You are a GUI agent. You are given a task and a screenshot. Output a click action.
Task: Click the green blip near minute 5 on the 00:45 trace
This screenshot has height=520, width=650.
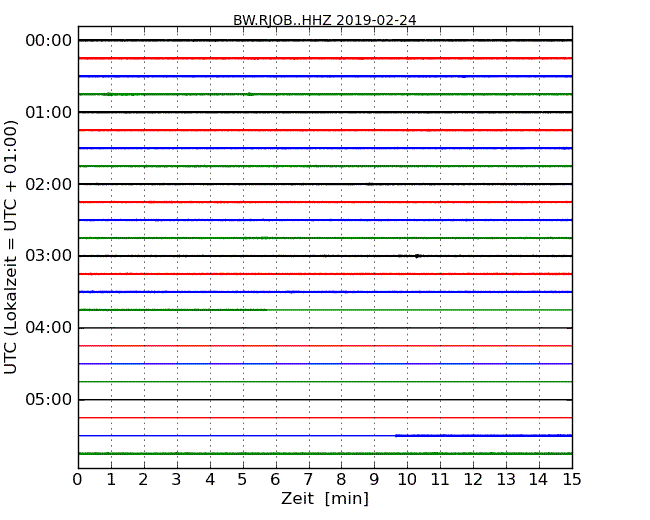(250, 94)
